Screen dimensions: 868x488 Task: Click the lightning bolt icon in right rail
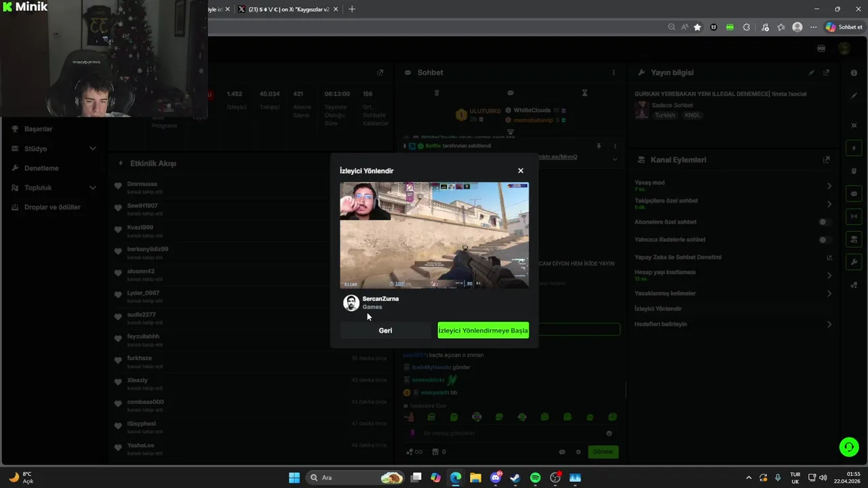coord(854,148)
